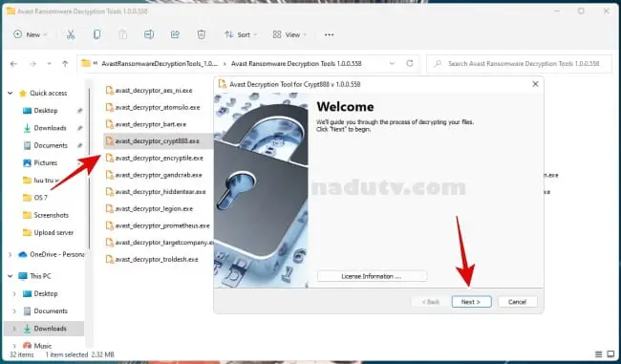Expand the OneDrive - Personal node
The width and height of the screenshot is (621, 364).
(x=11, y=255)
